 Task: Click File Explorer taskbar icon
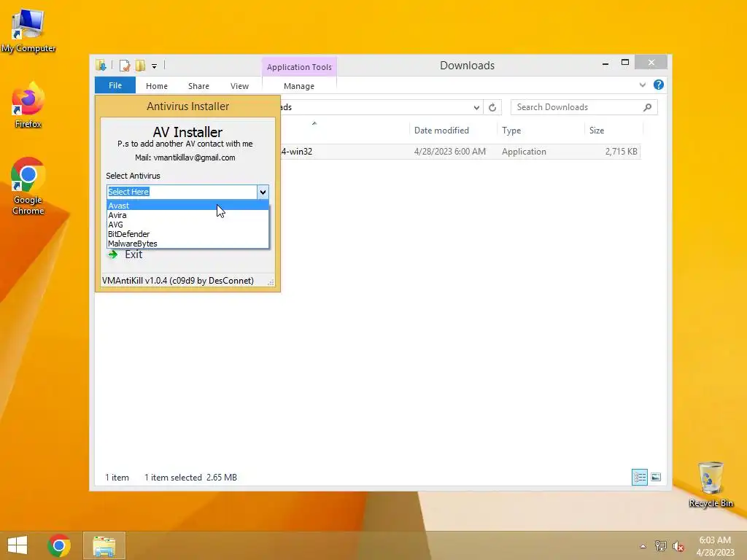pyautogui.click(x=104, y=545)
